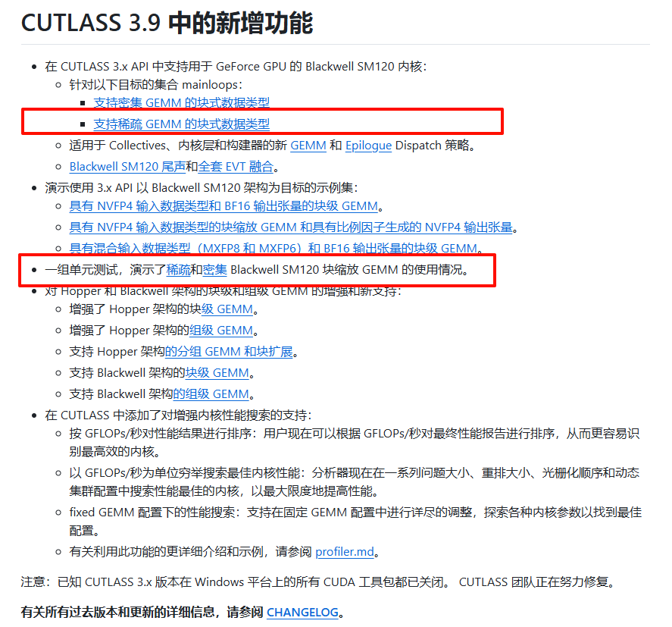Click the 稀疏 unit test link

(x=178, y=270)
